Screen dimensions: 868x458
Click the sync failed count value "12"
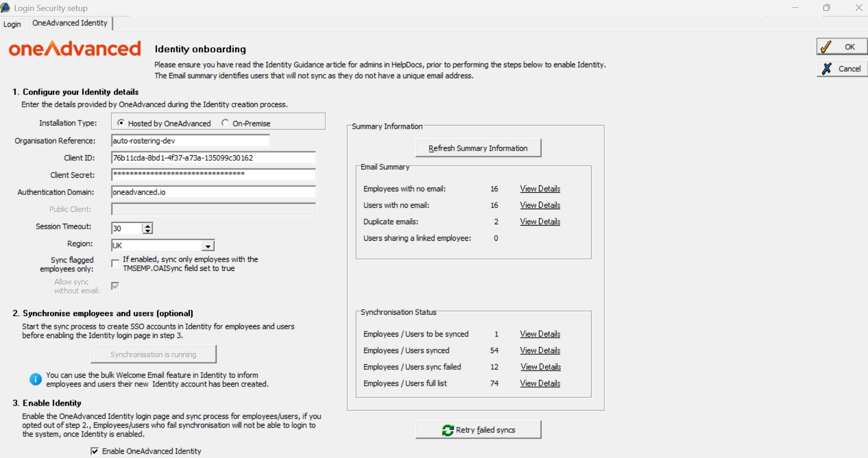[x=494, y=367]
